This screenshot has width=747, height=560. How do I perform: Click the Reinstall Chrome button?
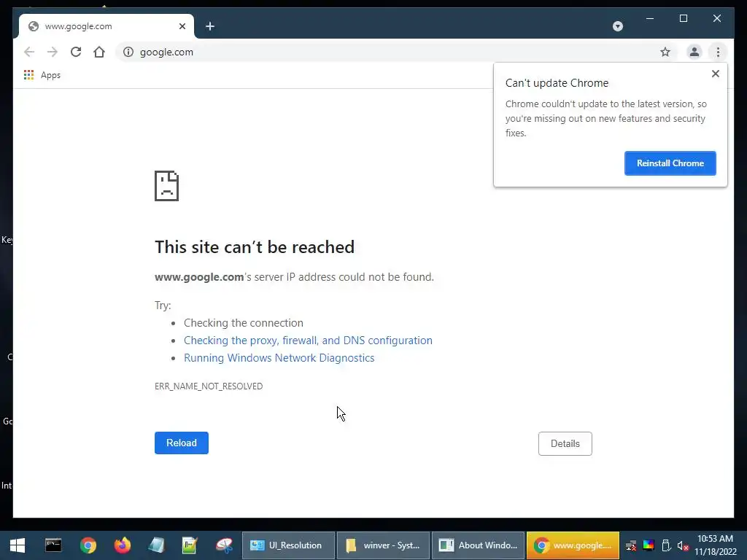[670, 163]
